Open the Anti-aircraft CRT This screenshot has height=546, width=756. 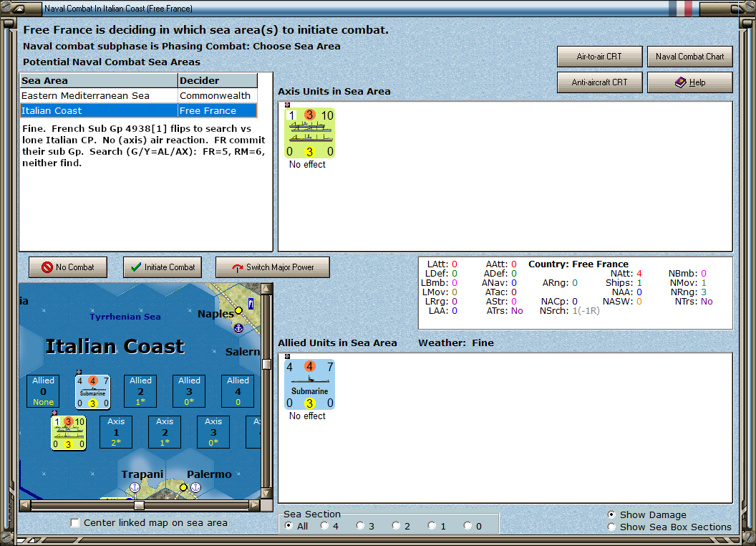point(600,82)
